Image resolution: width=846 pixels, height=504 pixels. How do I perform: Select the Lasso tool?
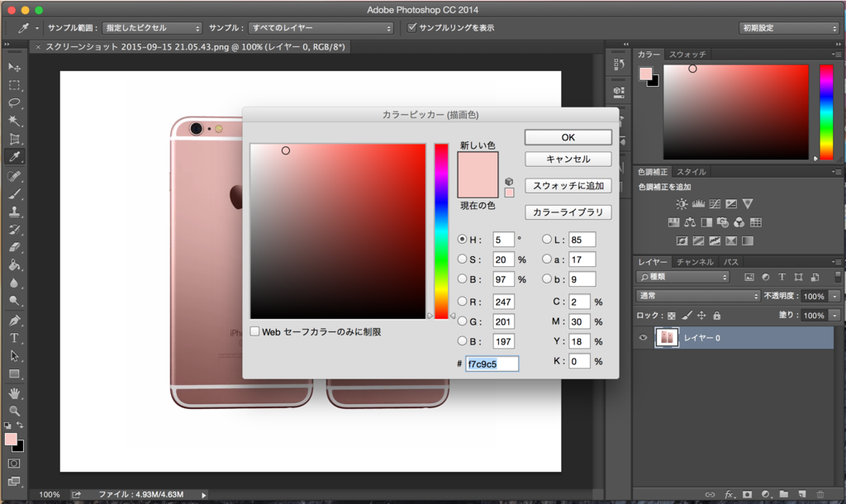click(x=15, y=103)
